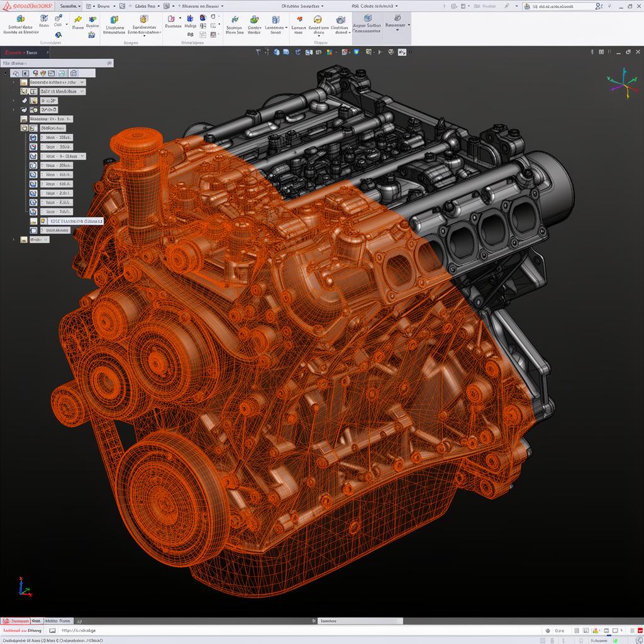Click the yellow circular gauge ribbon icon

coord(318,19)
